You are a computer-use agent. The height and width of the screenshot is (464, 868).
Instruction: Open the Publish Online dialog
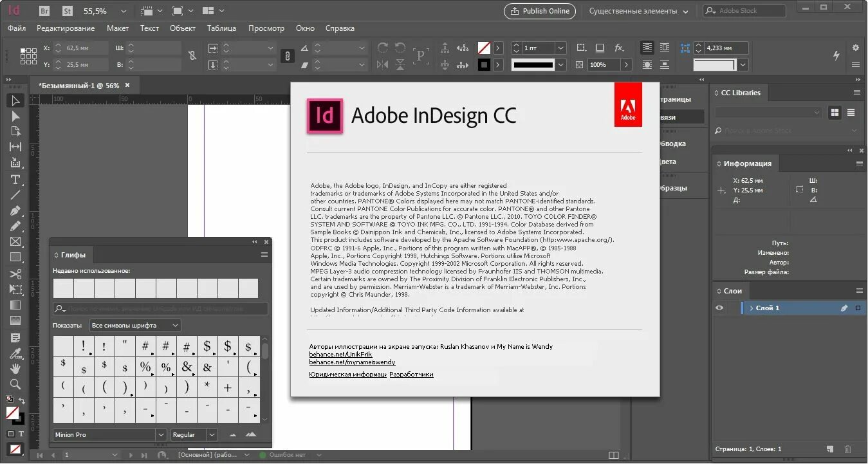pyautogui.click(x=539, y=11)
